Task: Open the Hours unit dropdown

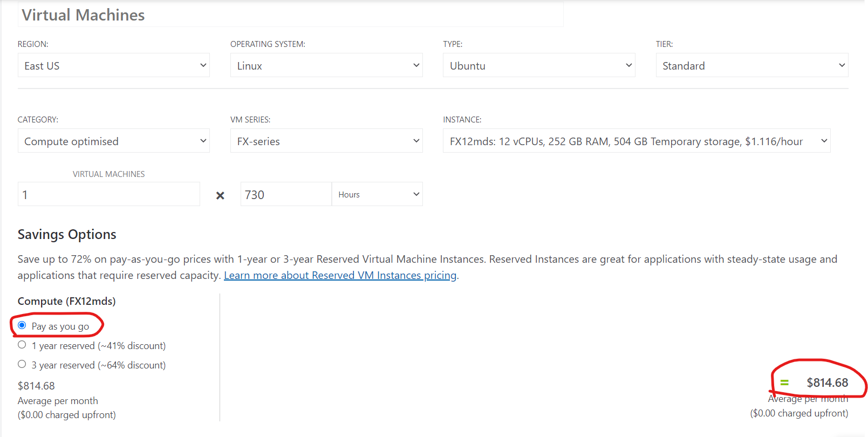Action: [x=377, y=194]
